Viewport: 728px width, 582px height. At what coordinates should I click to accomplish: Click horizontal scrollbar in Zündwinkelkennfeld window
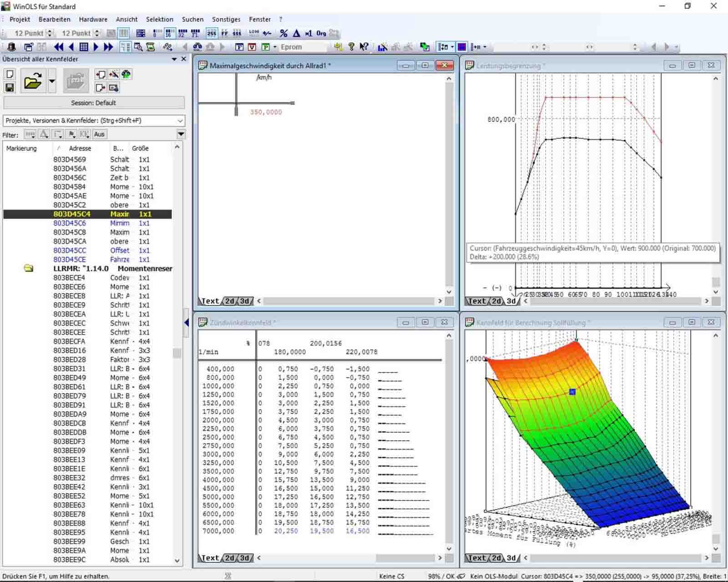tap(349, 558)
